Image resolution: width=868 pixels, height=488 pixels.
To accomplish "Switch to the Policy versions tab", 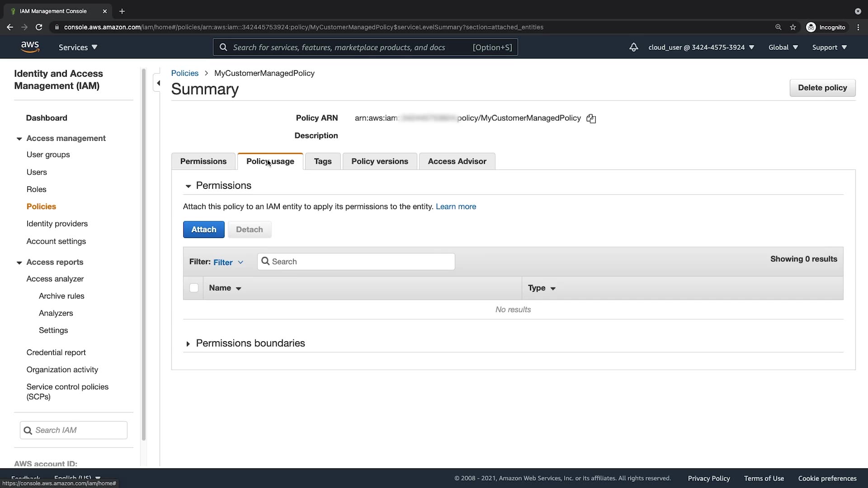I will [379, 161].
